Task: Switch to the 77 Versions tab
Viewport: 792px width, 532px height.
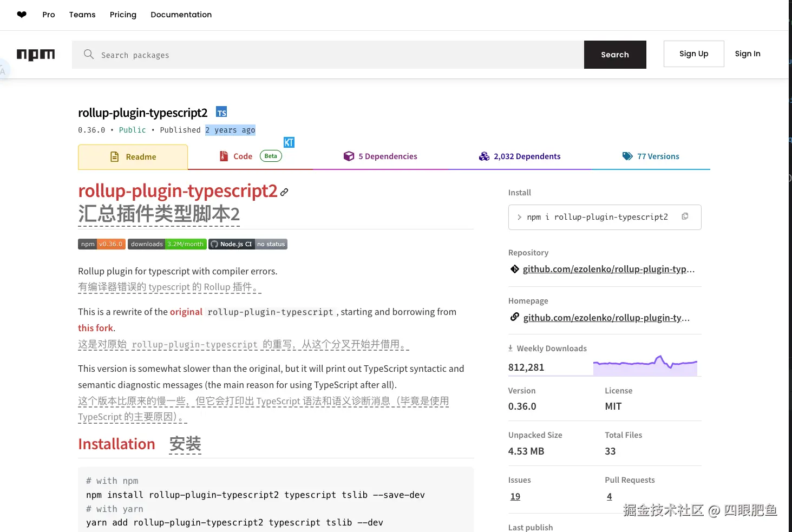Action: (651, 156)
